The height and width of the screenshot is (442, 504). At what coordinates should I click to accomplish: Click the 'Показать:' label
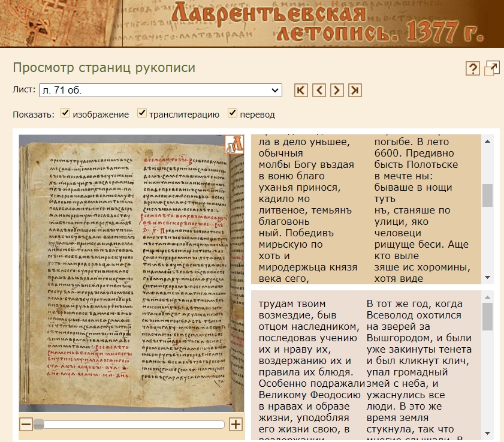[34, 115]
